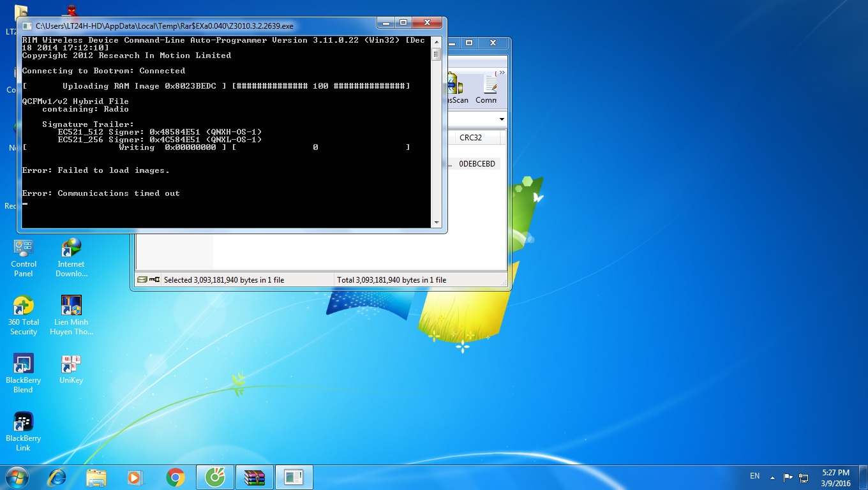Click console scrollbar down arrow

437,223
